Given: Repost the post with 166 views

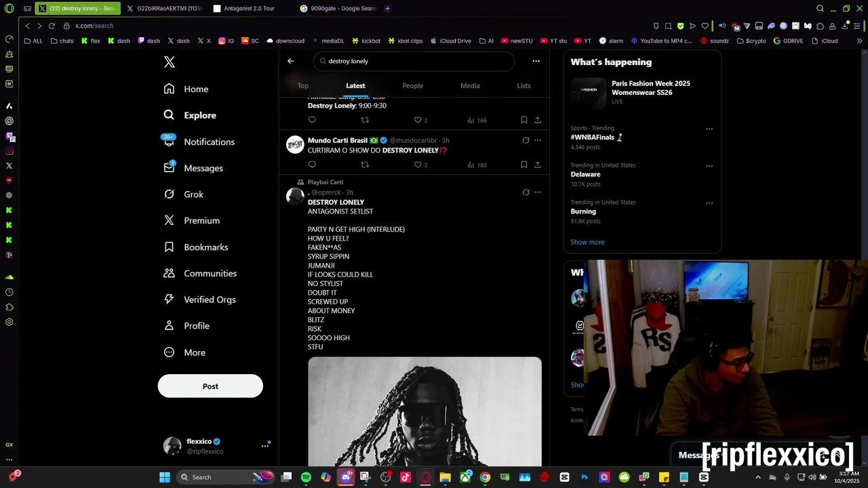Looking at the screenshot, I should point(365,120).
